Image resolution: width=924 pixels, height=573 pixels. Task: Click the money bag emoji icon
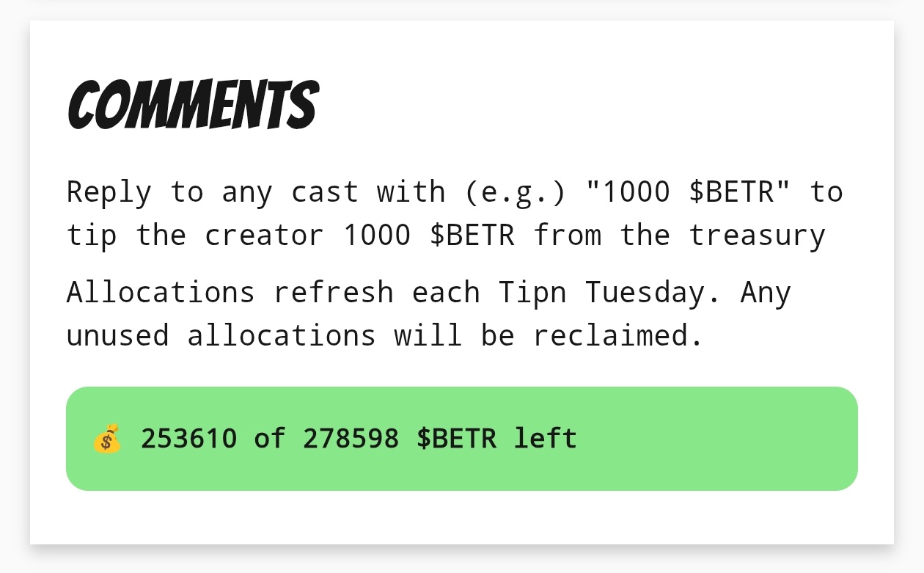click(107, 439)
